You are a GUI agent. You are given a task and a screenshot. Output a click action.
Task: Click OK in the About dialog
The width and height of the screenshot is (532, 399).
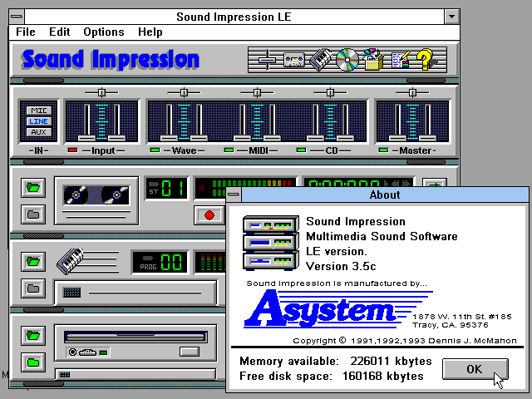(x=475, y=369)
